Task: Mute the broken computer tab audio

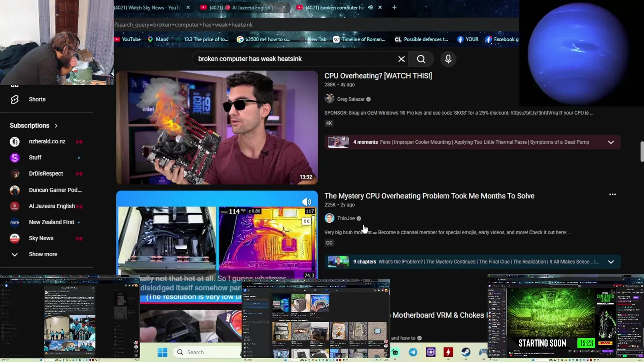Action: pos(370,7)
